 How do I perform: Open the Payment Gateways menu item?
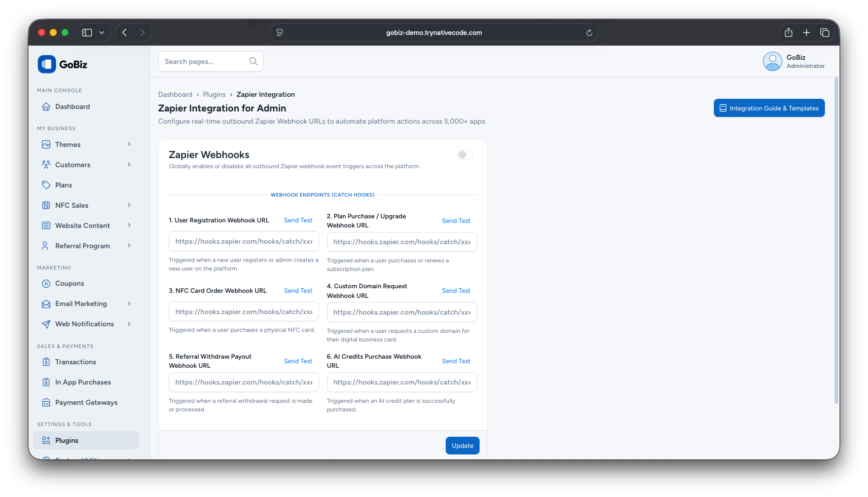86,402
